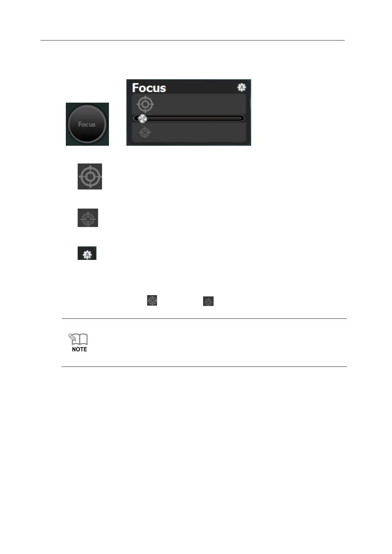Screen dimensions: 392x554
Task: Click the NOTE label text
Action: tap(79, 349)
